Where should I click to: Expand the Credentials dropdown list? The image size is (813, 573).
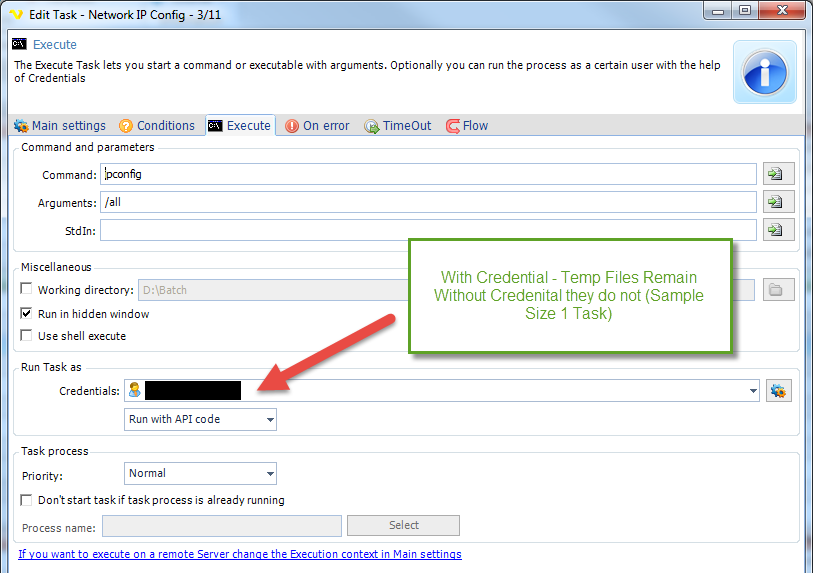tap(753, 391)
